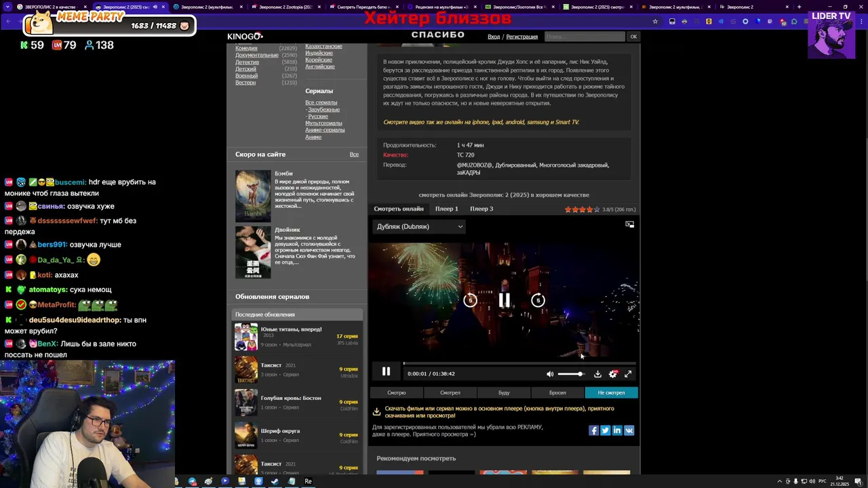Skip forward five seconds in the player
The image size is (868, 488).
(538, 300)
